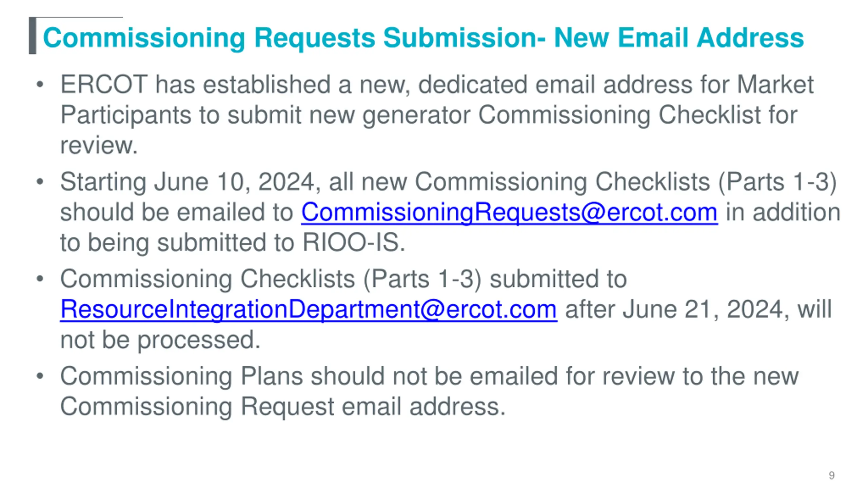Click the bullet dot before Commissioning Plans

pos(40,376)
